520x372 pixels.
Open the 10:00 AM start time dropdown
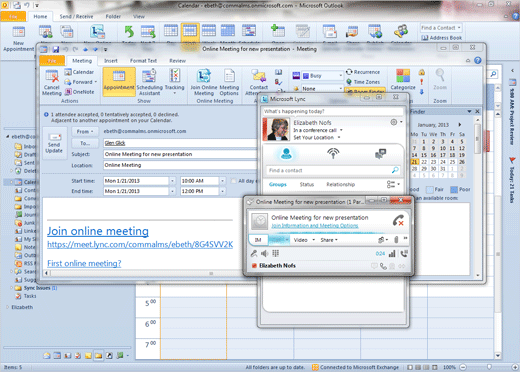tap(222, 181)
